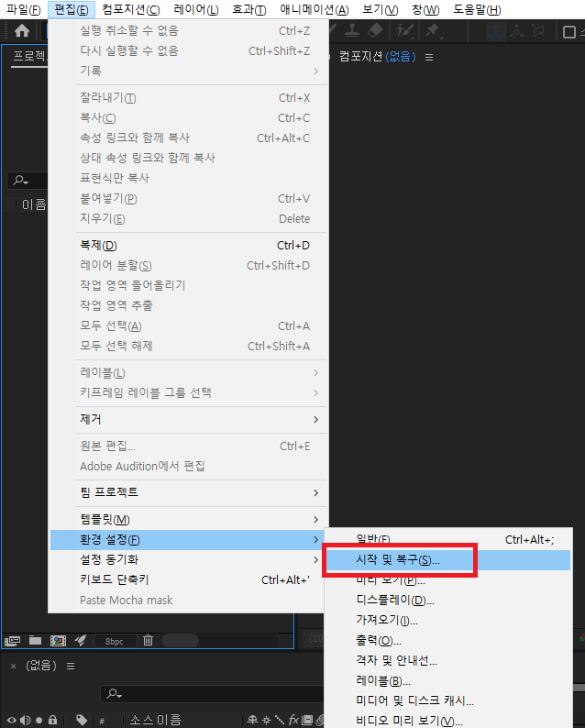Viewport: 585px width, 728px height.
Task: Open the 효과(T) menu
Action: 248,9
